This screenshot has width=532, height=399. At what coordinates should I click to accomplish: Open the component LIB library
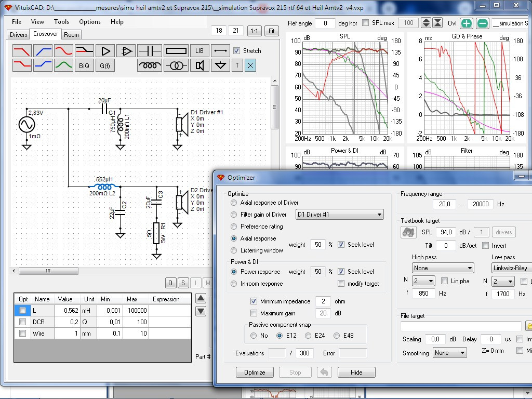pyautogui.click(x=199, y=51)
